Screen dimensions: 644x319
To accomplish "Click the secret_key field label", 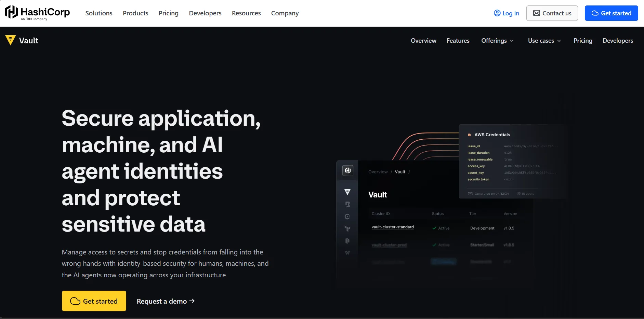I will point(476,173).
